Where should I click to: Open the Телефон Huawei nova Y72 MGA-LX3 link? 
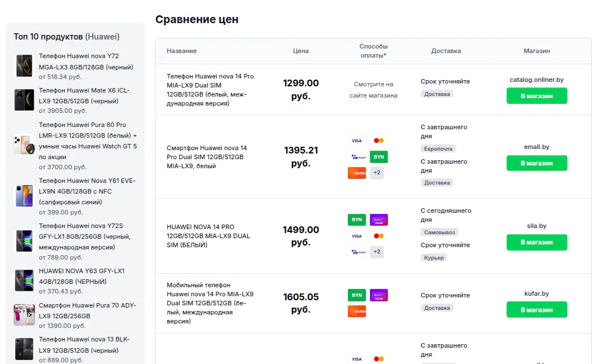click(x=86, y=62)
